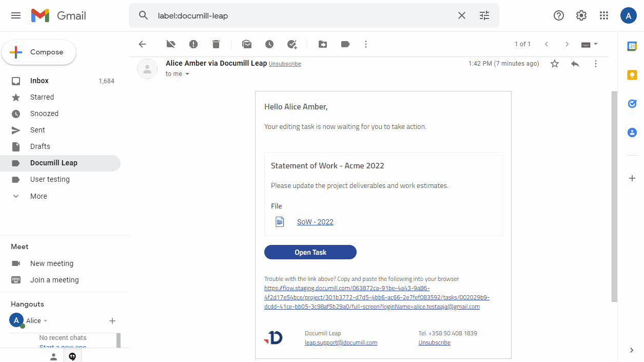The height and width of the screenshot is (362, 644).
Task: Expand the recipient details under 'to me'
Action: (187, 73)
